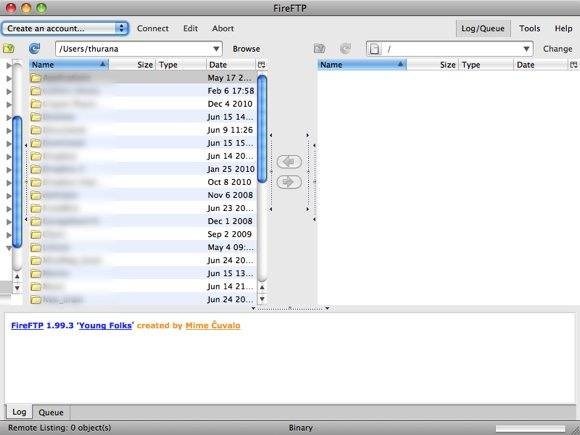Refresh the local file listing
Viewport: 580px width, 435px height.
pos(34,48)
